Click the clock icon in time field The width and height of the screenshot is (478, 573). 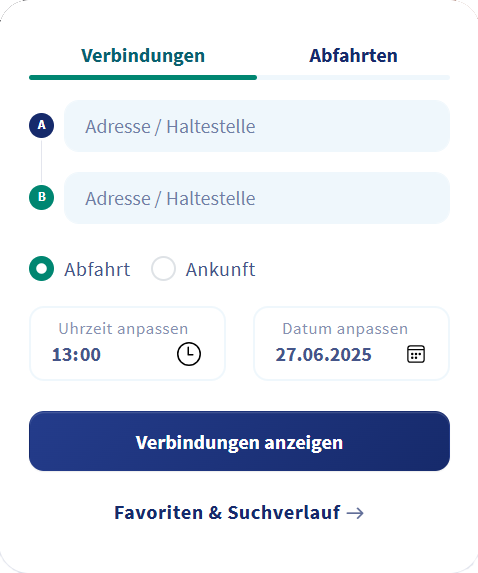coord(189,354)
